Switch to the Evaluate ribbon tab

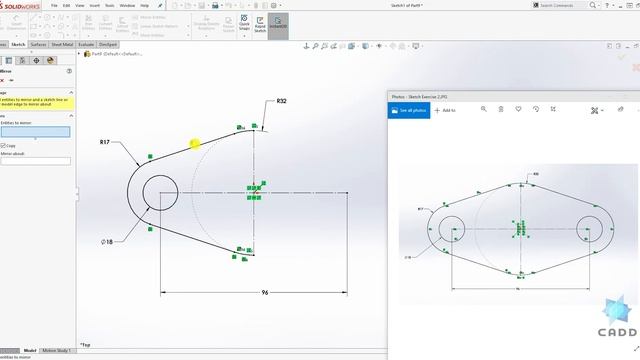[86, 44]
